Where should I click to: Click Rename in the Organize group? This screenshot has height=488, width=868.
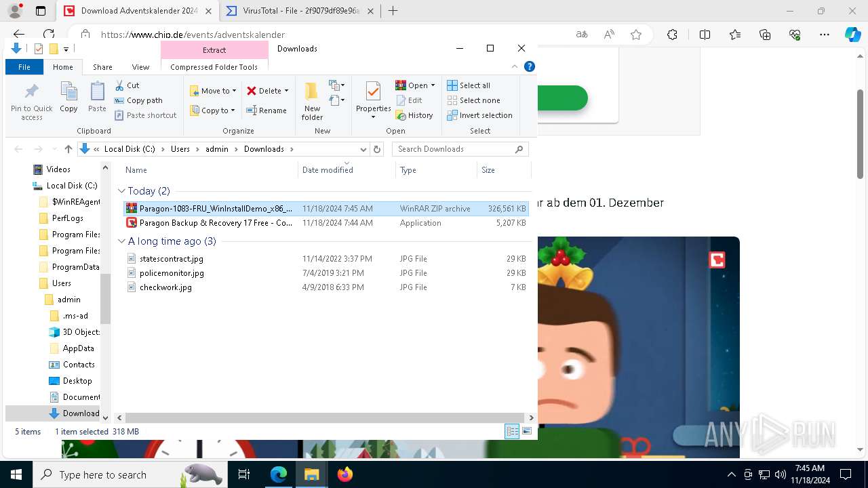(267, 110)
